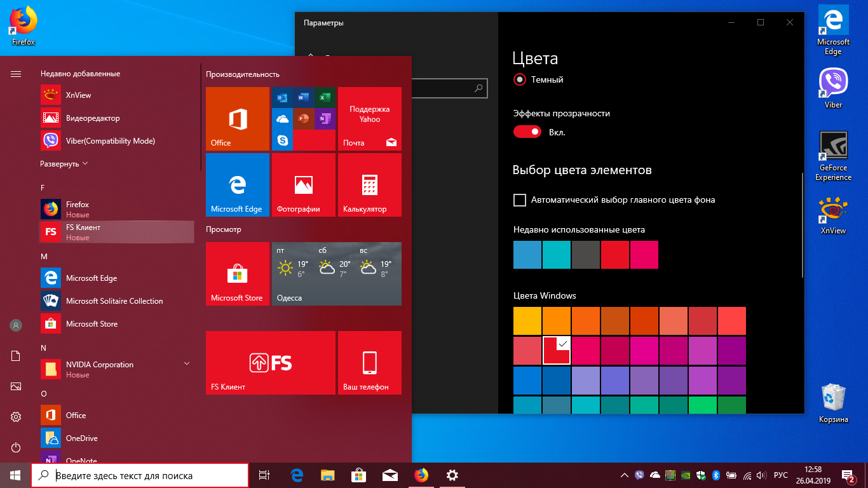Open Documents from Start sidebar
The image size is (868, 488).
tap(16, 356)
